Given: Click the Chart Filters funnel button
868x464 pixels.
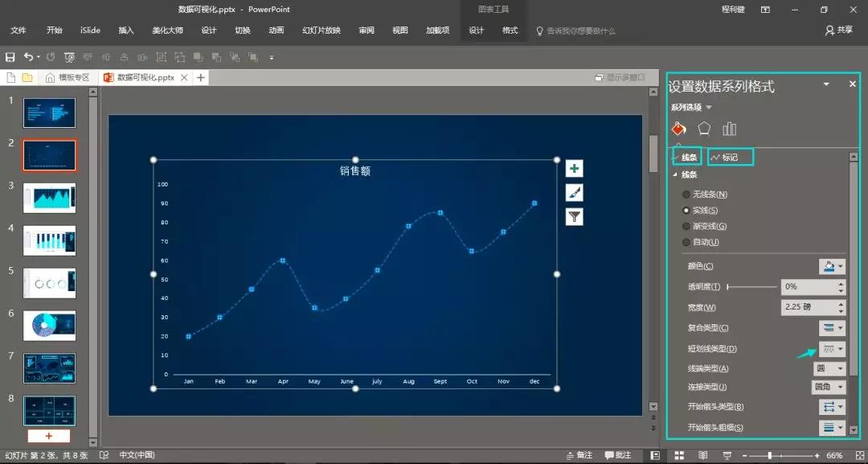Looking at the screenshot, I should tap(574, 217).
